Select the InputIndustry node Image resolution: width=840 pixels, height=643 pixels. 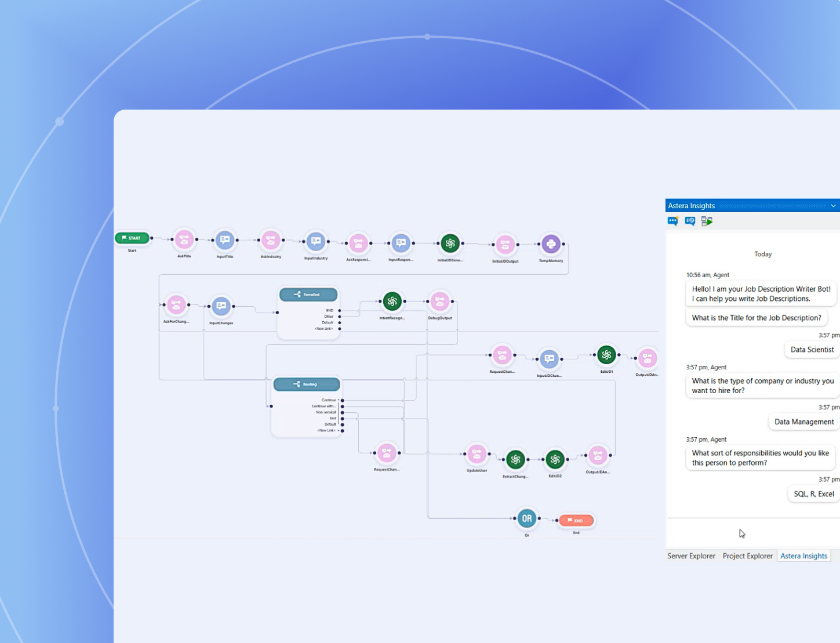(x=315, y=242)
